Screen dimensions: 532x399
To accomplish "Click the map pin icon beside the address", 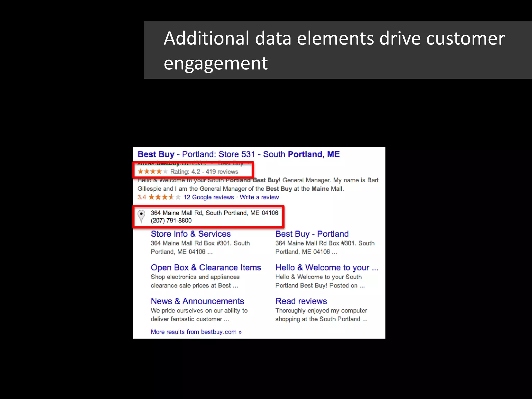I will (x=141, y=216).
